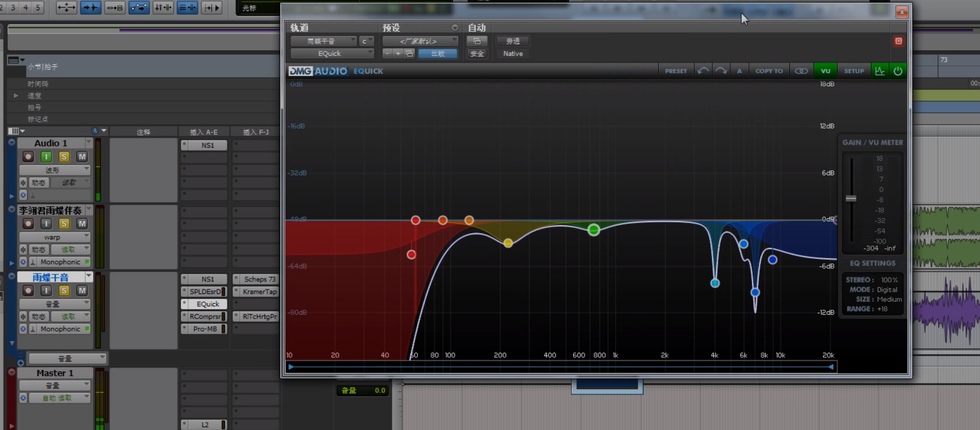Open the 厂家默认 preset dropdown
This screenshot has width=980, height=430.
[420, 41]
